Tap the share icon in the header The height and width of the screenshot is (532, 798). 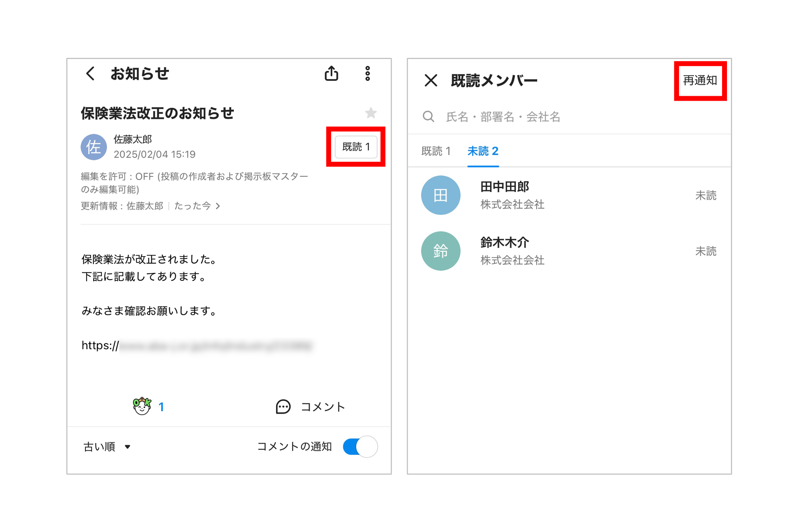pyautogui.click(x=331, y=73)
